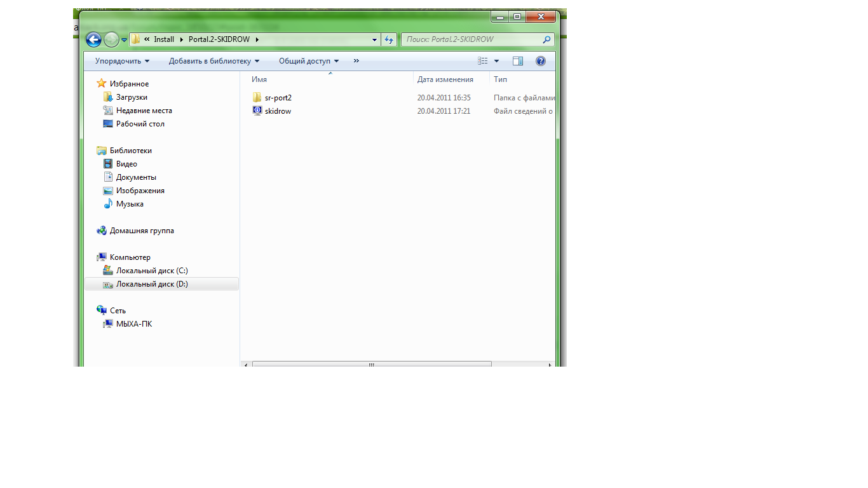This screenshot has width=868, height=488.
Task: Click the magnifier search icon
Action: pyautogui.click(x=546, y=39)
